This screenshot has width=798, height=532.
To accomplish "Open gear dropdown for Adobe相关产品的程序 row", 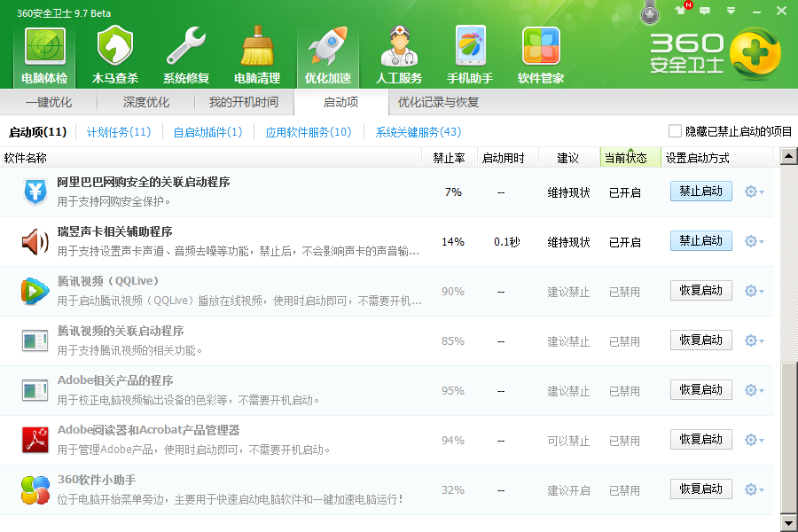I will point(754,390).
